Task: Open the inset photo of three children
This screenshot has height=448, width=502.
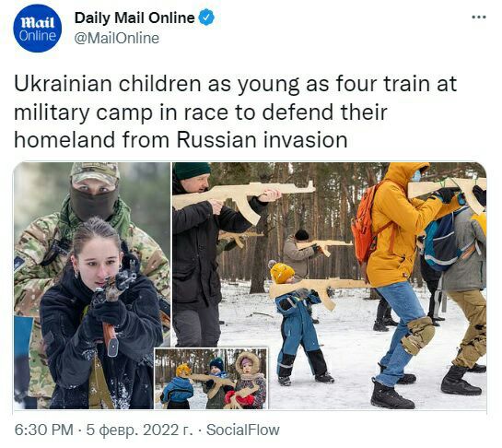Action: pos(211,379)
